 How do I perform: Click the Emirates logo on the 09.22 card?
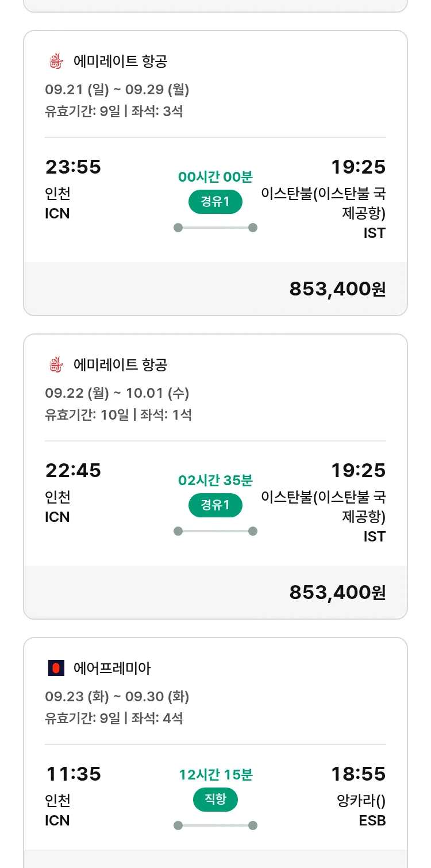pos(55,364)
